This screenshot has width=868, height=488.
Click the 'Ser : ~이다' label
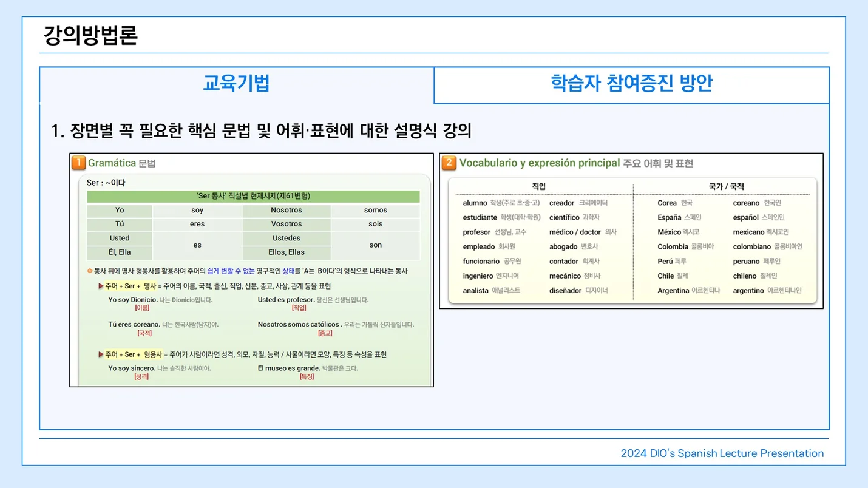[106, 183]
